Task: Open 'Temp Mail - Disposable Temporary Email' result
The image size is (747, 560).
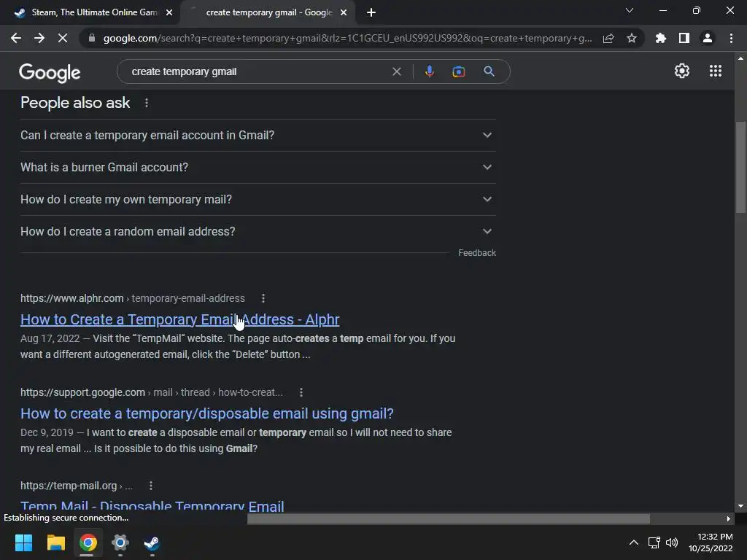Action: click(152, 506)
